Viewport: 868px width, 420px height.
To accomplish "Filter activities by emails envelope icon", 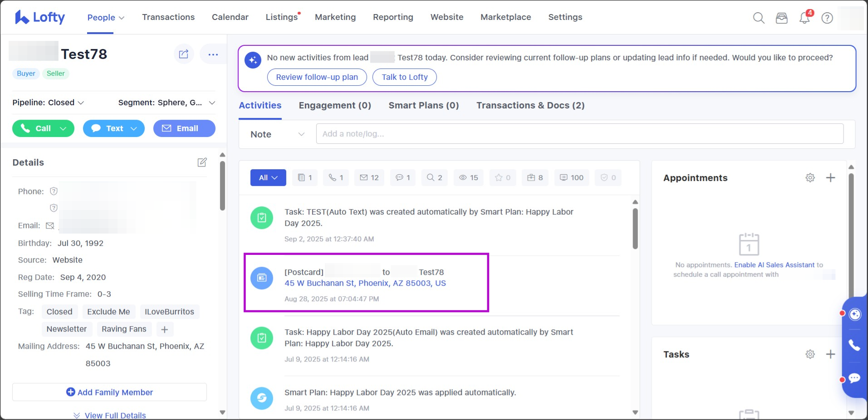I will (x=369, y=178).
